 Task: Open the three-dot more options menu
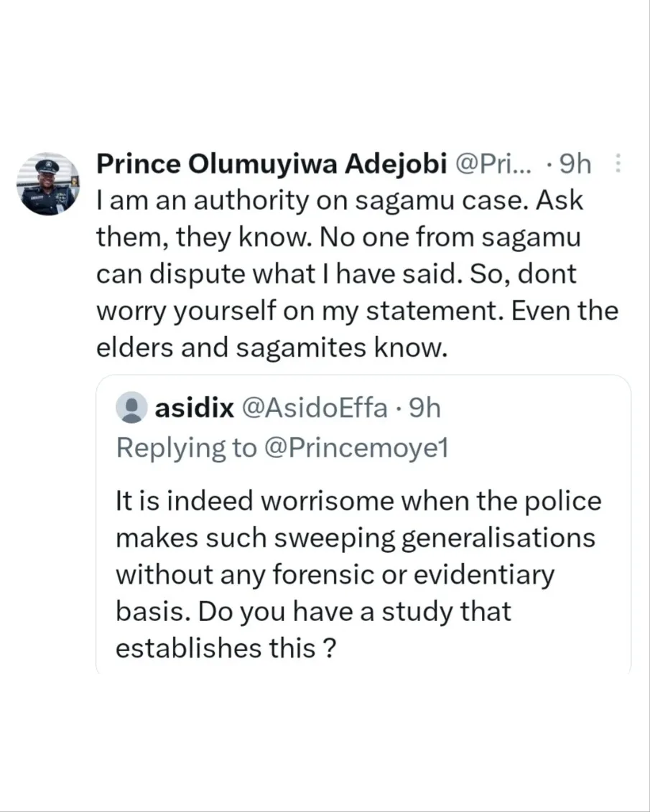click(618, 166)
